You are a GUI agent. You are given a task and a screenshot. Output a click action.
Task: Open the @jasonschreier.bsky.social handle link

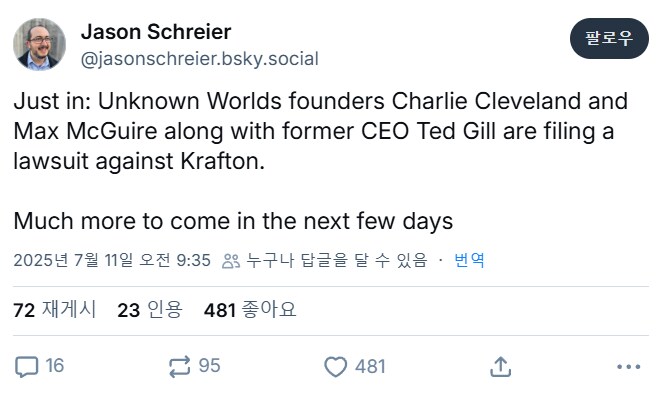200,59
